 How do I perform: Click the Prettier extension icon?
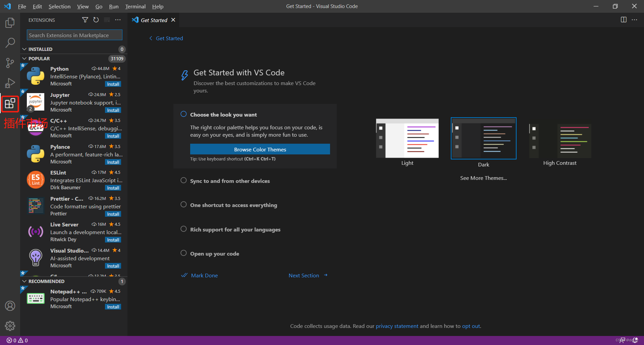click(36, 206)
